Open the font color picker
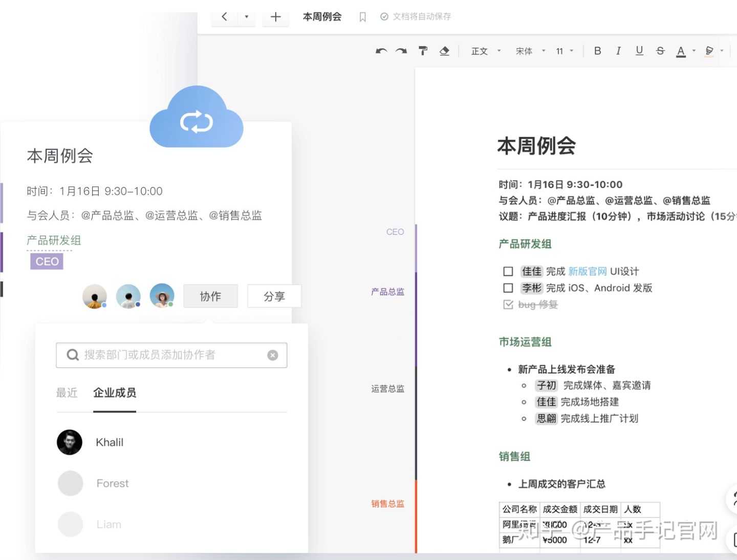The height and width of the screenshot is (560, 737). coord(682,51)
